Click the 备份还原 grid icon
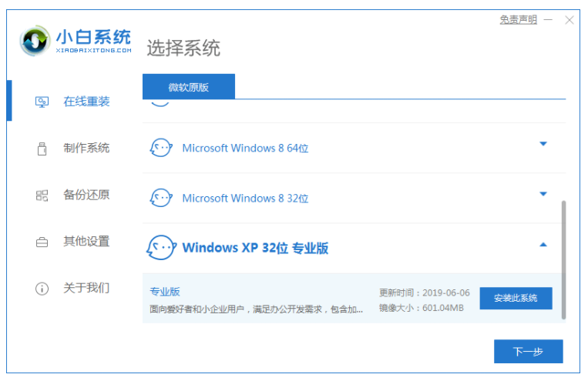This screenshot has width=588, height=381. (42, 196)
